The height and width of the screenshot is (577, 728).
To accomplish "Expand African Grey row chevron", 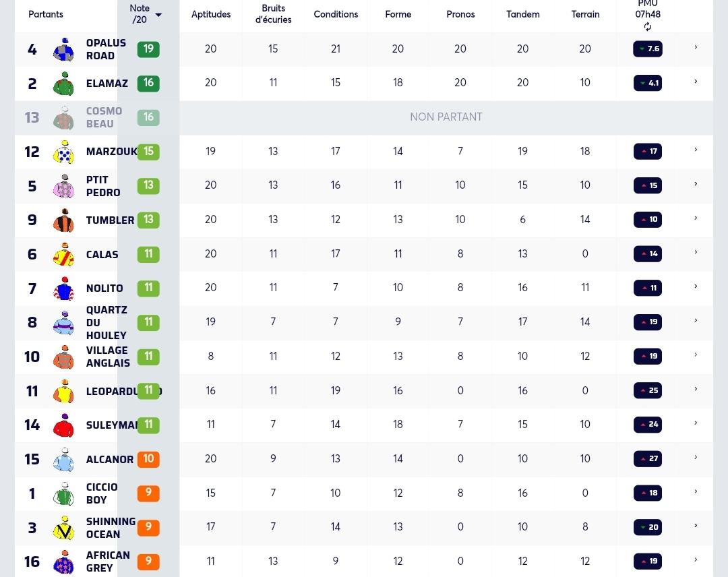I will click(696, 560).
